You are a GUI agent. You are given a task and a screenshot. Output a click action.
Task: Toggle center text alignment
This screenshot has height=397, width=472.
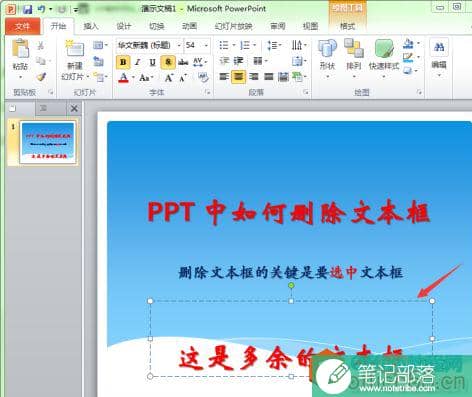238,77
